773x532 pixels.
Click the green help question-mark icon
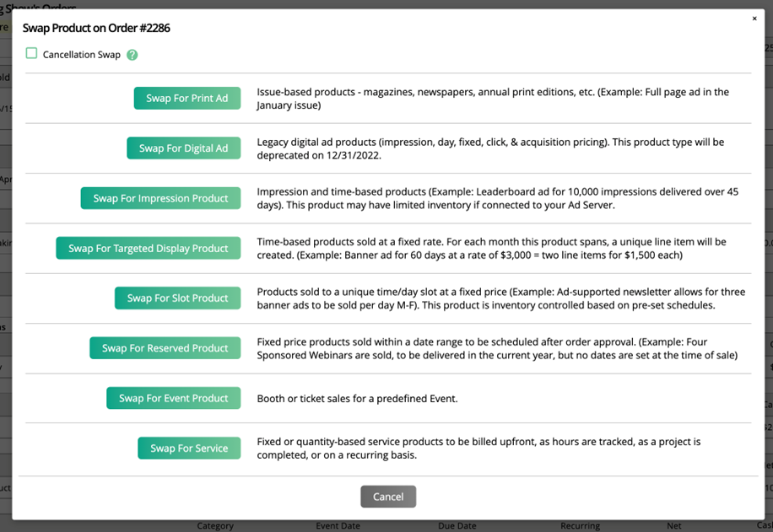click(132, 55)
